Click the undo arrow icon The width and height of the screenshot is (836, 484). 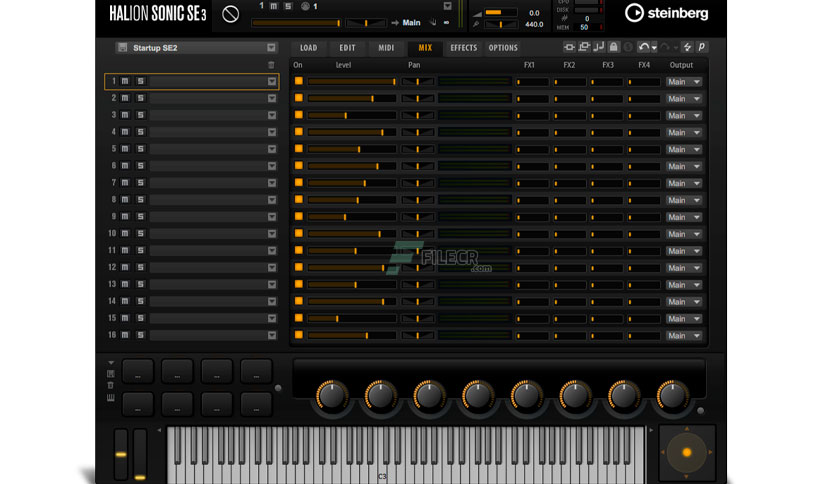(x=644, y=47)
